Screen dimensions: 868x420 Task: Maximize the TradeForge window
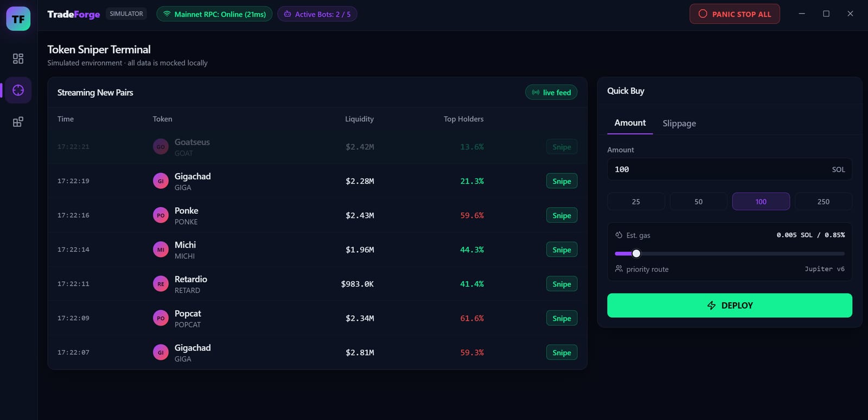826,14
